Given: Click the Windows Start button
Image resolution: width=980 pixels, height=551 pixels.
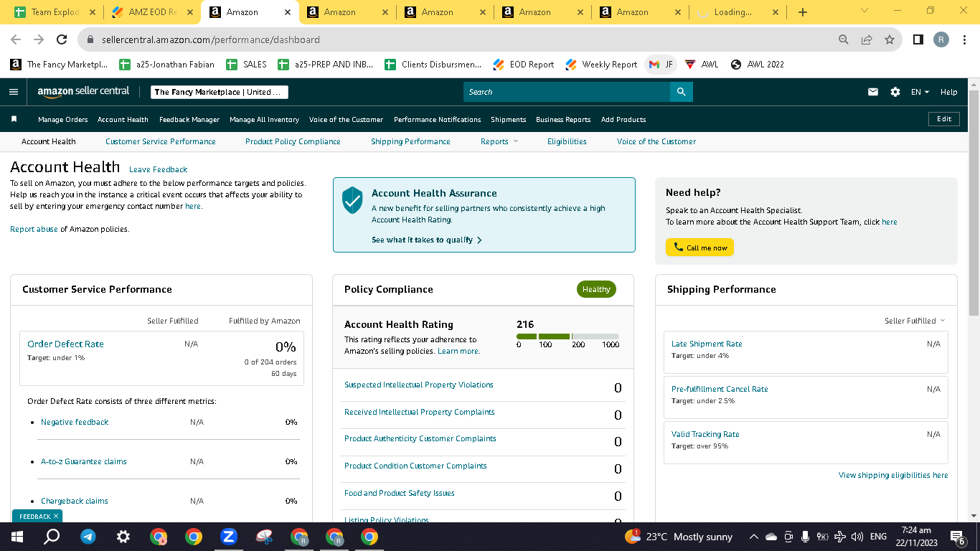Looking at the screenshot, I should coord(17,537).
